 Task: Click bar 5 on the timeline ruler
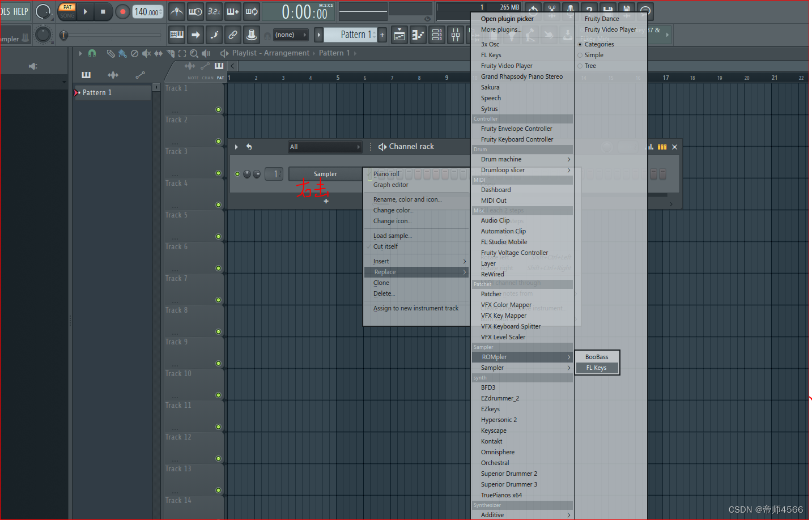pyautogui.click(x=338, y=78)
